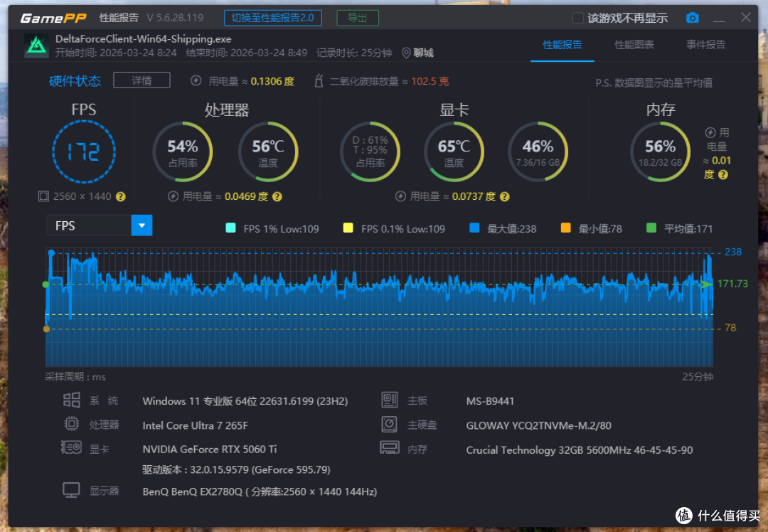Click the Delta Force game icon
768x532 pixels.
pyautogui.click(x=37, y=46)
